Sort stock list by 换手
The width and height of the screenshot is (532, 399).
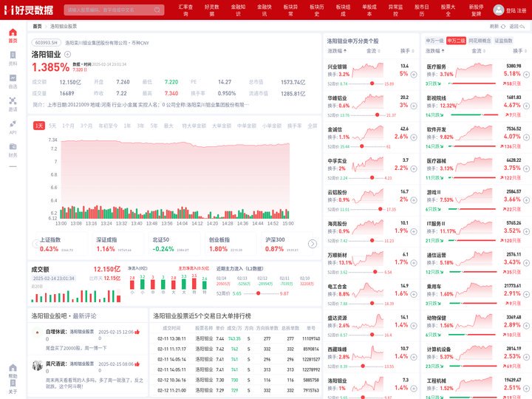pos(407,51)
